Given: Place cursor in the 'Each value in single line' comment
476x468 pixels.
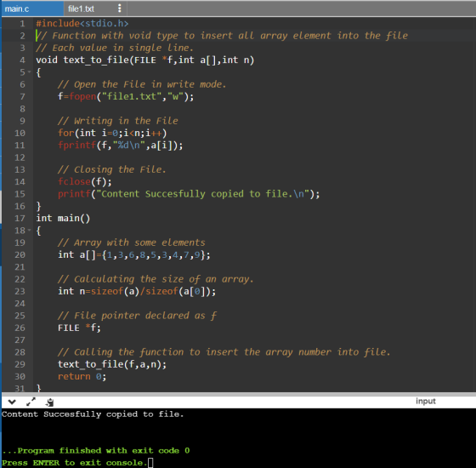Looking at the screenshot, I should pyautogui.click(x=115, y=48).
